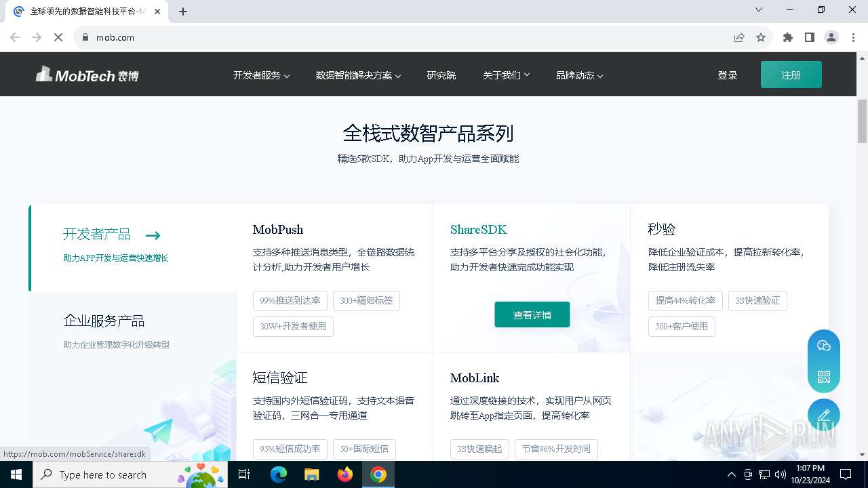
Task: Select the 企业服务产品 category tab
Action: 133,331
